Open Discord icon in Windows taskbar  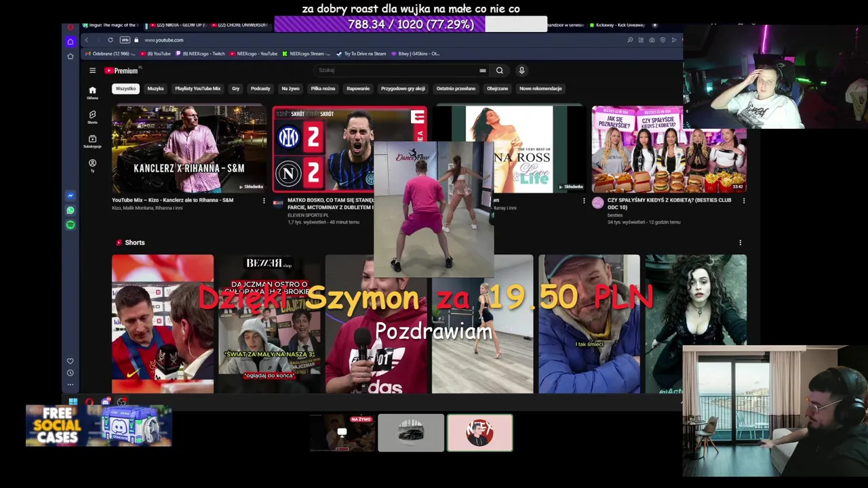[105, 402]
